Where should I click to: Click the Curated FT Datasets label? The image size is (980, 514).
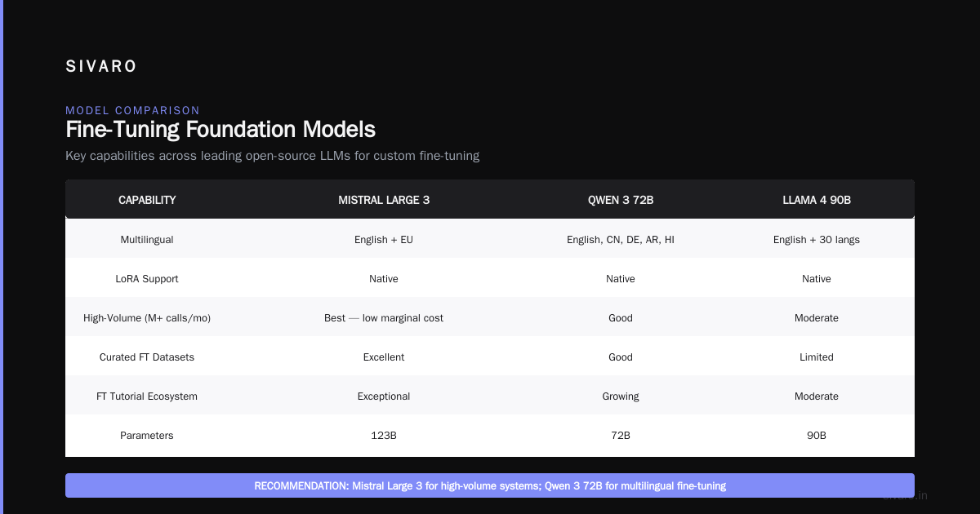[147, 357]
